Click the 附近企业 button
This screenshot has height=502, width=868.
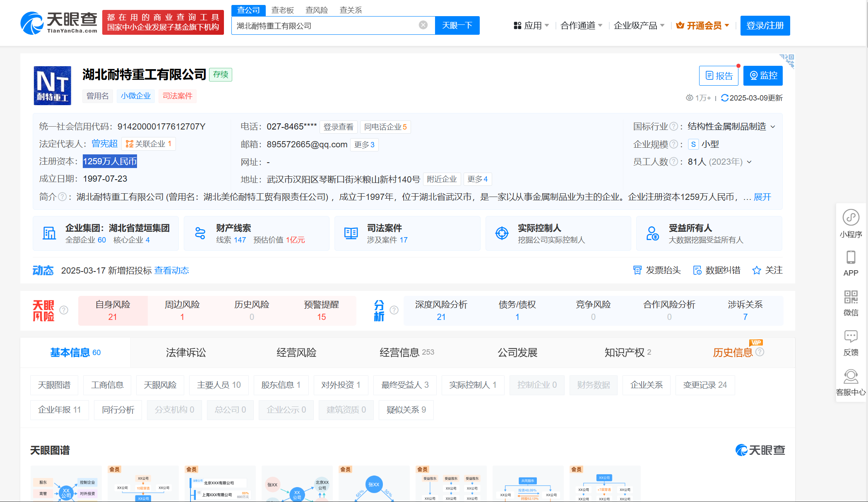(x=442, y=179)
